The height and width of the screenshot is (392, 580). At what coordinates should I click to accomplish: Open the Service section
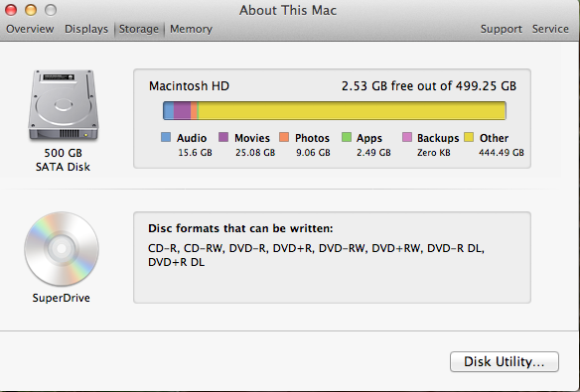click(550, 29)
